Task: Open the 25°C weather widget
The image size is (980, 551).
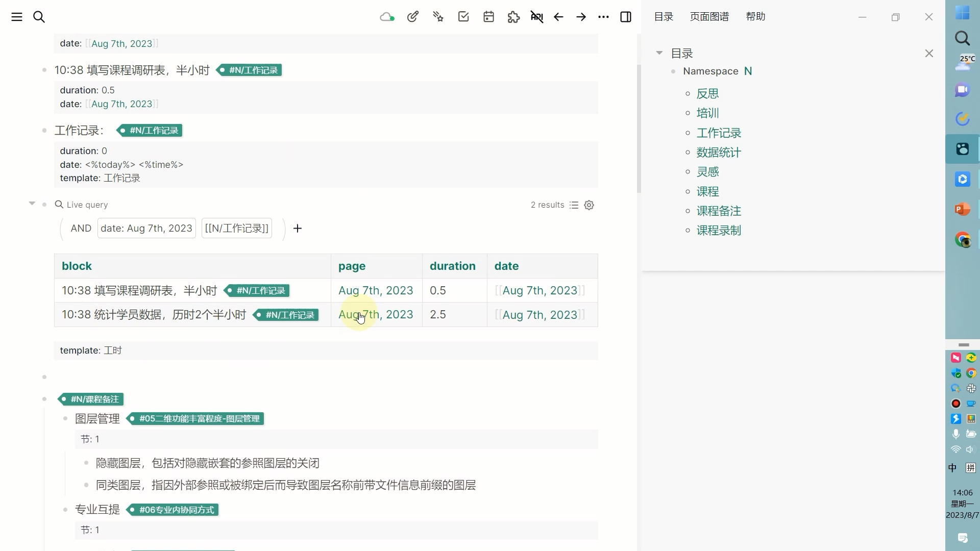Action: pyautogui.click(x=964, y=63)
